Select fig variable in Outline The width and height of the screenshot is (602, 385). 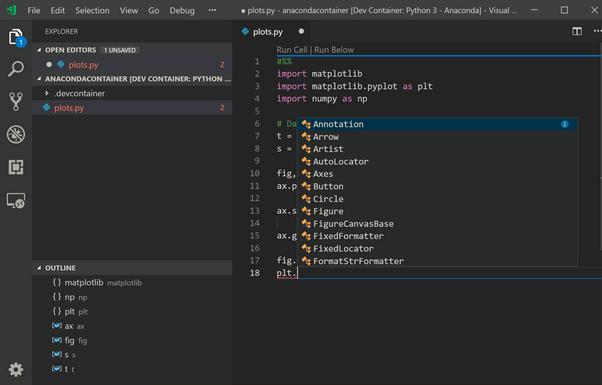pos(132,340)
